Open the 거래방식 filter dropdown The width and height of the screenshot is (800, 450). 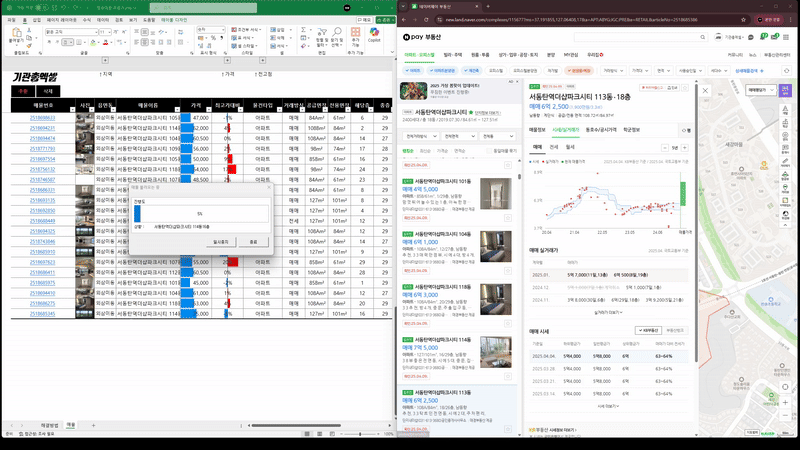613,70
